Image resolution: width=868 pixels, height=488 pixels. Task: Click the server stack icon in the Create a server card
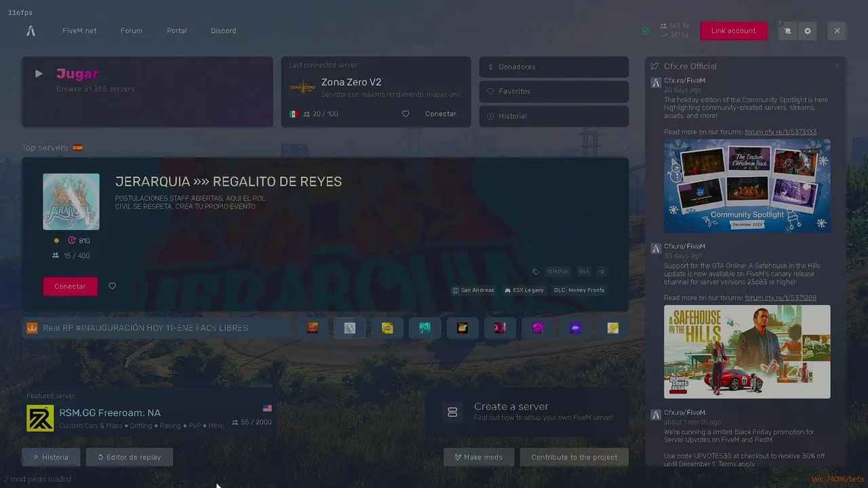coord(452,412)
